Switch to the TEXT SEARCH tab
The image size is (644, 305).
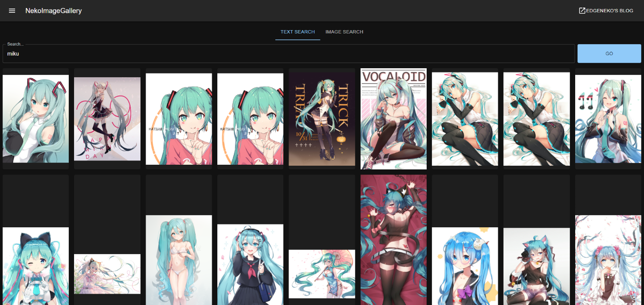click(x=297, y=32)
